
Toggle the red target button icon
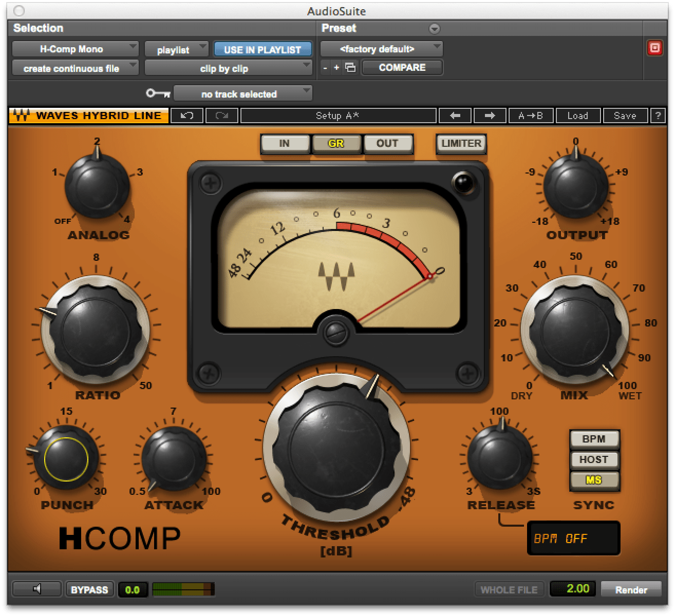tap(654, 48)
